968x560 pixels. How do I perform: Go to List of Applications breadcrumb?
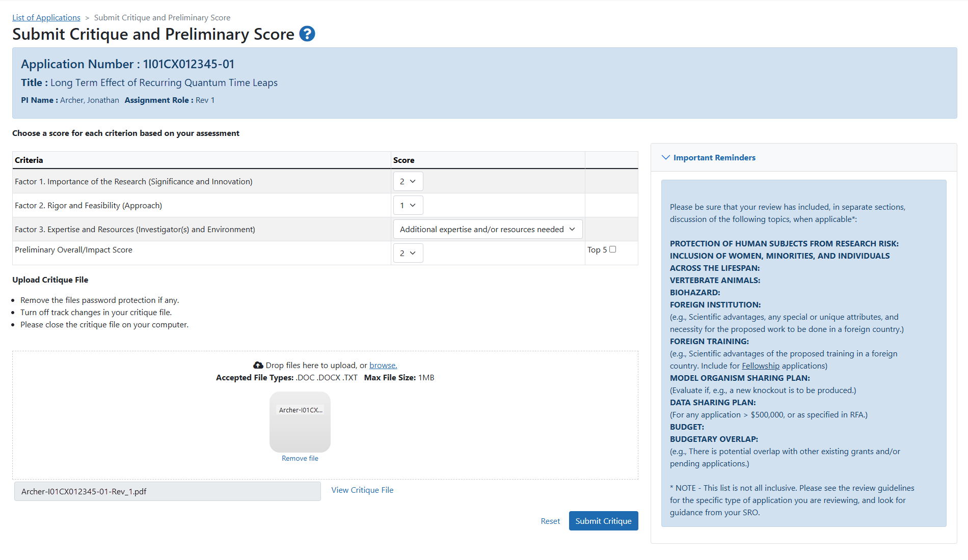(x=46, y=17)
